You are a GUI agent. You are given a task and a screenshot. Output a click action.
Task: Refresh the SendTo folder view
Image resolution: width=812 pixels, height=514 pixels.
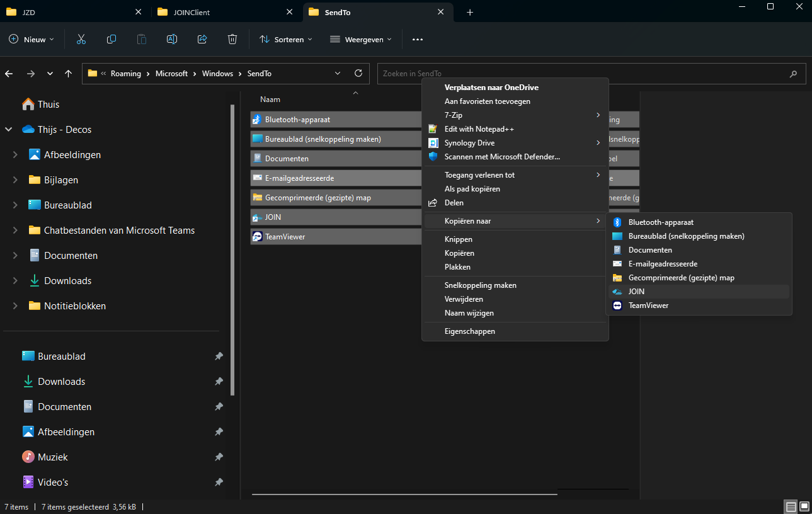tap(358, 74)
